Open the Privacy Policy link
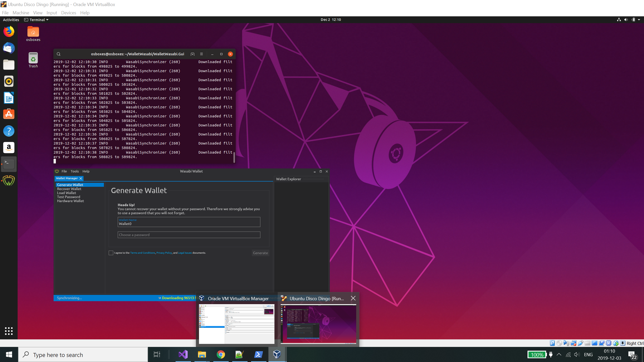 164,253
